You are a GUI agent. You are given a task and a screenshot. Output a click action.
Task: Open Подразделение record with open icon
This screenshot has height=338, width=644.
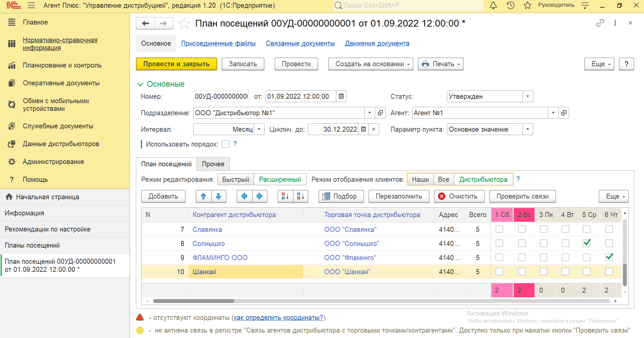(380, 113)
